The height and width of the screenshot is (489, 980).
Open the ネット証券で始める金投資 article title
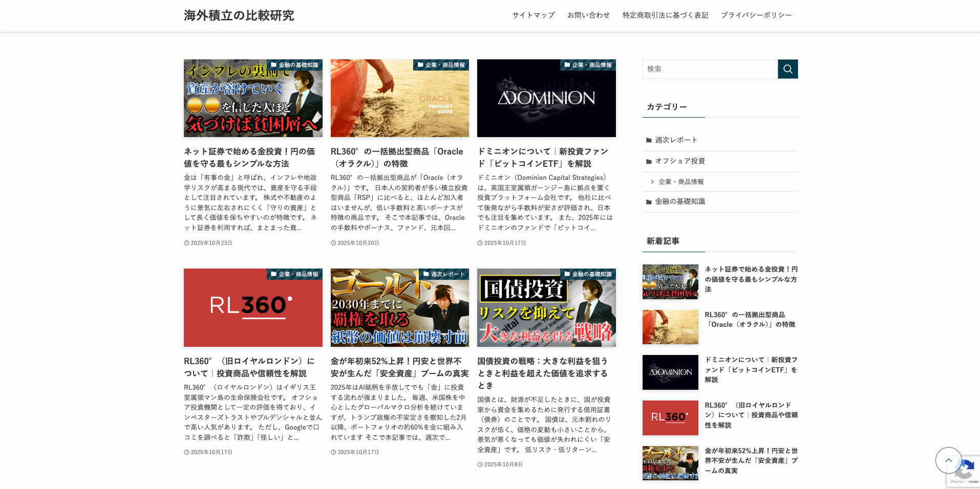point(249,158)
